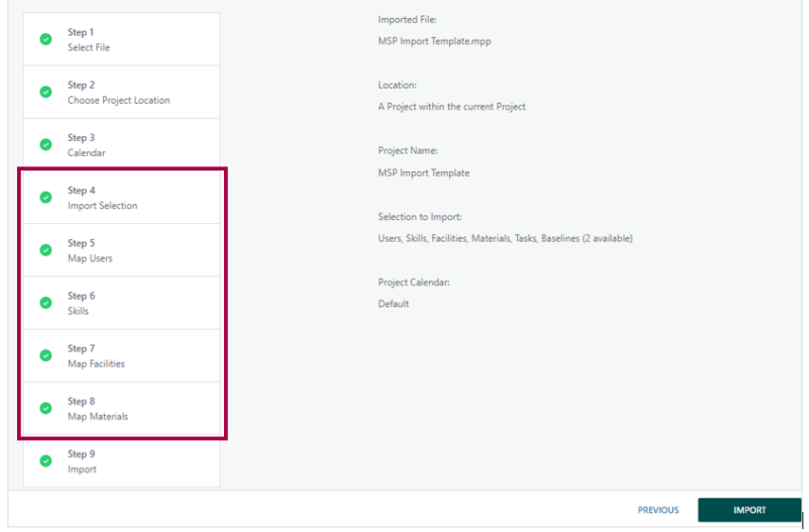The image size is (809, 532).
Task: Click the project name value MSP Import Template
Action: tap(423, 173)
